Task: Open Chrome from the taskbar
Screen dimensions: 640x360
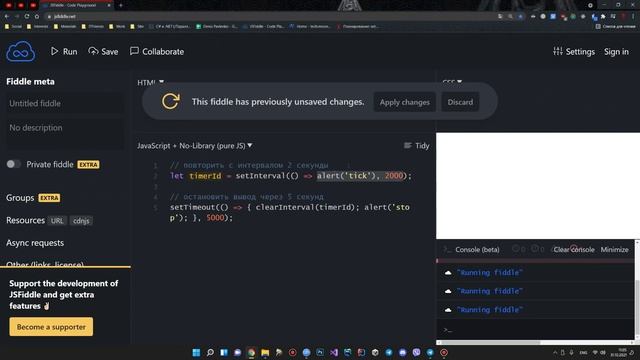Action: [251, 352]
